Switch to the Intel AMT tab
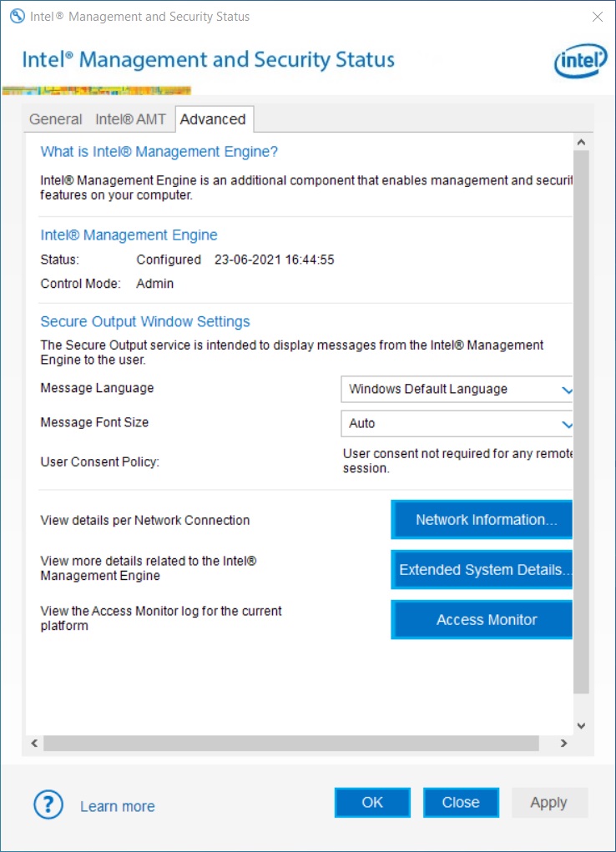Screen dimensions: 616x852 point(130,119)
